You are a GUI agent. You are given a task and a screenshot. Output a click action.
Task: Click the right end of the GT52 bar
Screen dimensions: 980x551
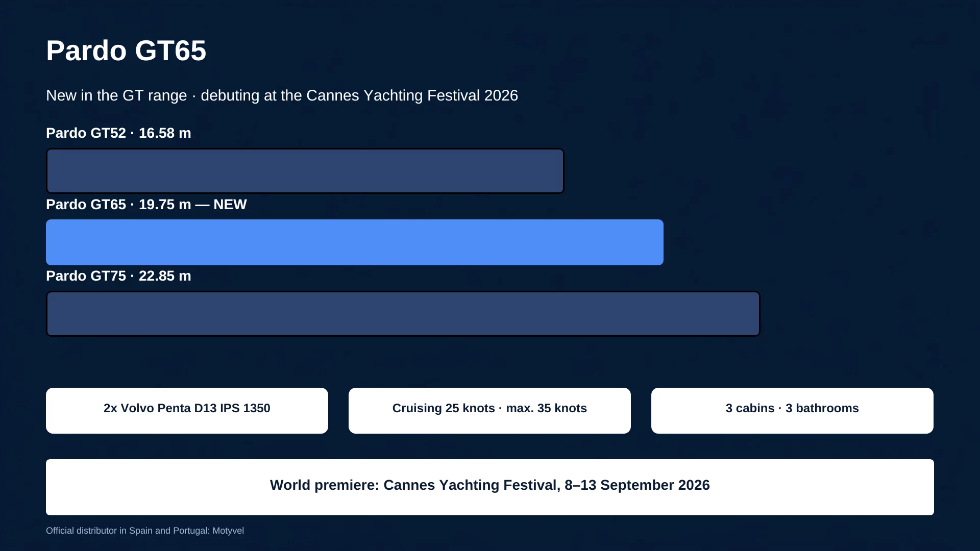point(559,171)
